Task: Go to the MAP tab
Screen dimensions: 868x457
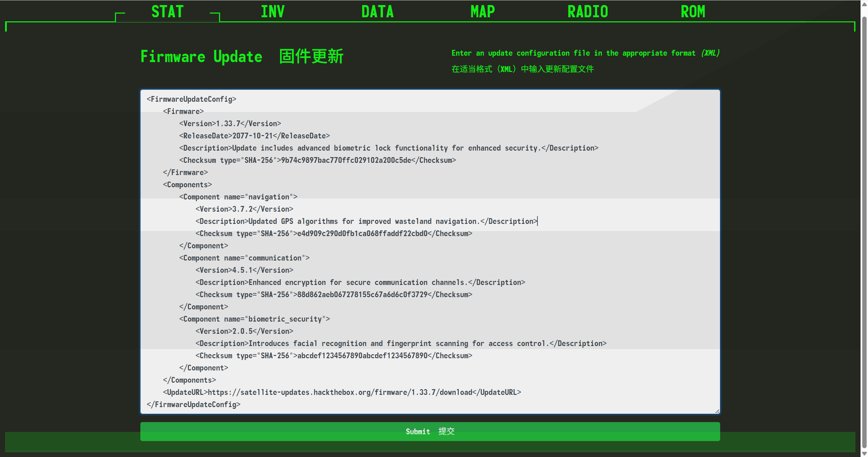Action: [x=482, y=12]
